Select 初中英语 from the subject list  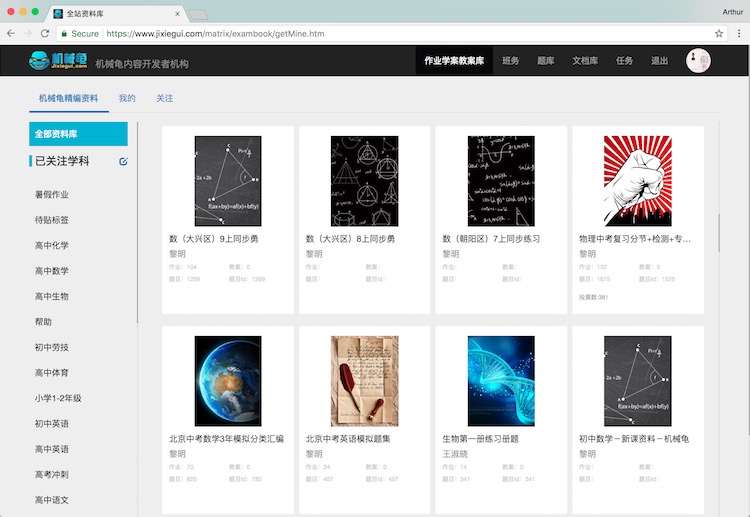tap(52, 424)
